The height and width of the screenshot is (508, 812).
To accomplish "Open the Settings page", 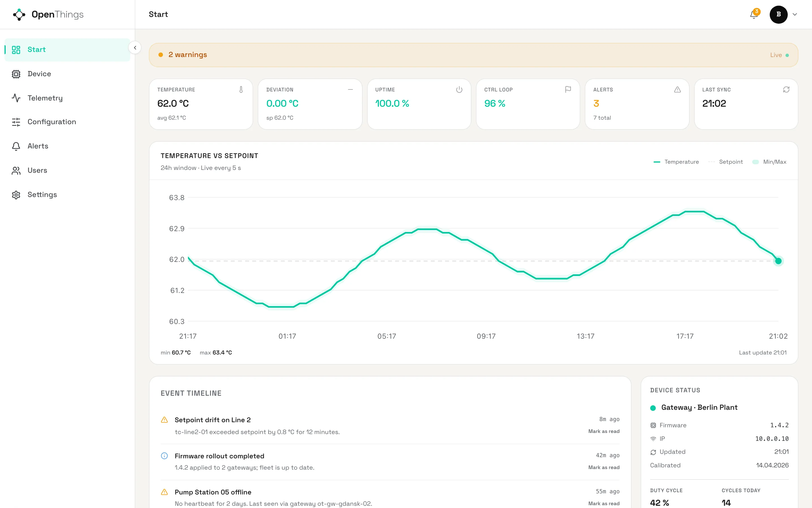I will pyautogui.click(x=67, y=195).
